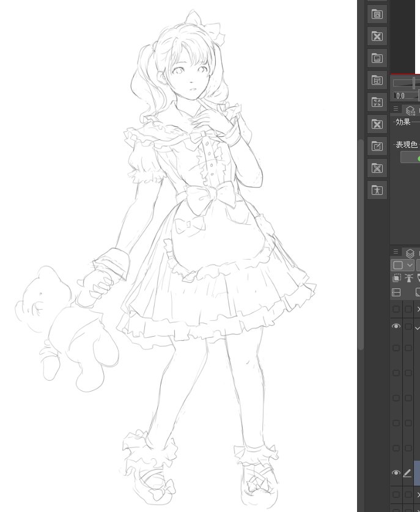Click the two-pane layer display icon
This screenshot has width=420, height=512.
(396, 292)
